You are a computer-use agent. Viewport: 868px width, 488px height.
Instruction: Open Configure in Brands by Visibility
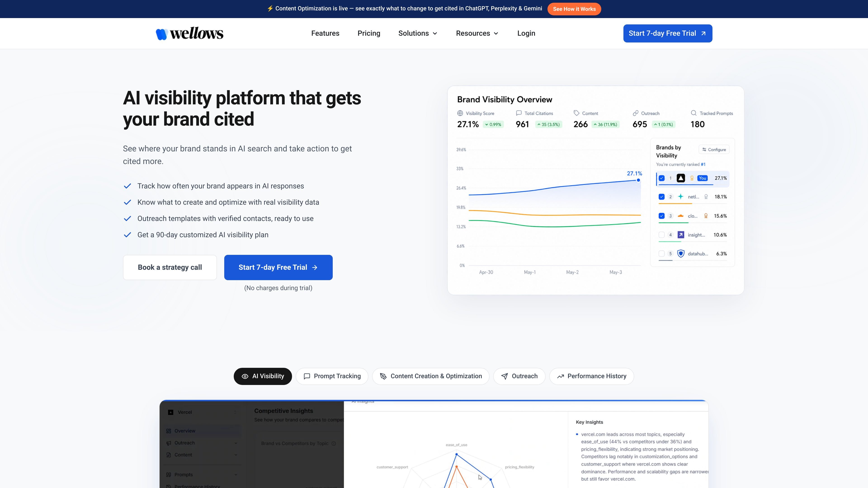(x=714, y=150)
